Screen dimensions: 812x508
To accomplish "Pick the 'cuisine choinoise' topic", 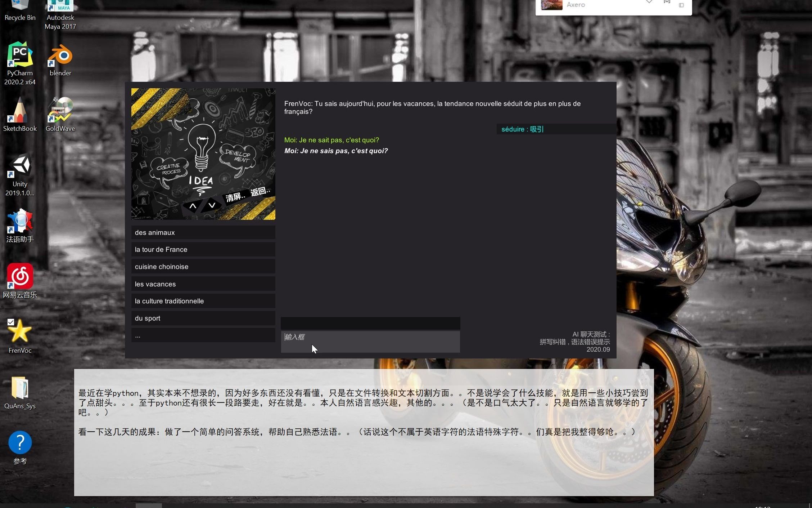I will point(203,267).
